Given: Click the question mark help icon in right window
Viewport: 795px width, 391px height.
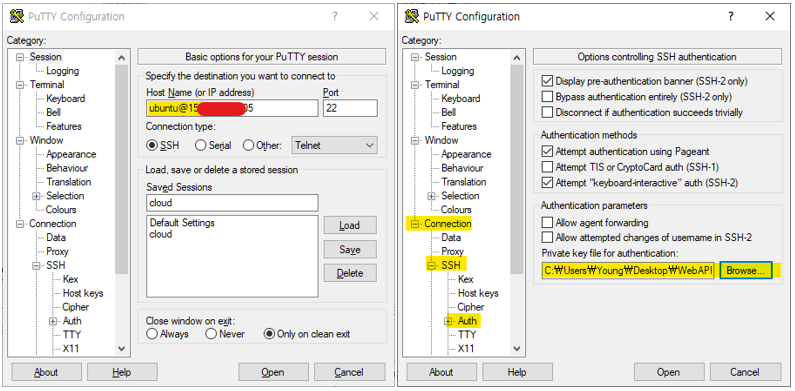Looking at the screenshot, I should click(730, 16).
